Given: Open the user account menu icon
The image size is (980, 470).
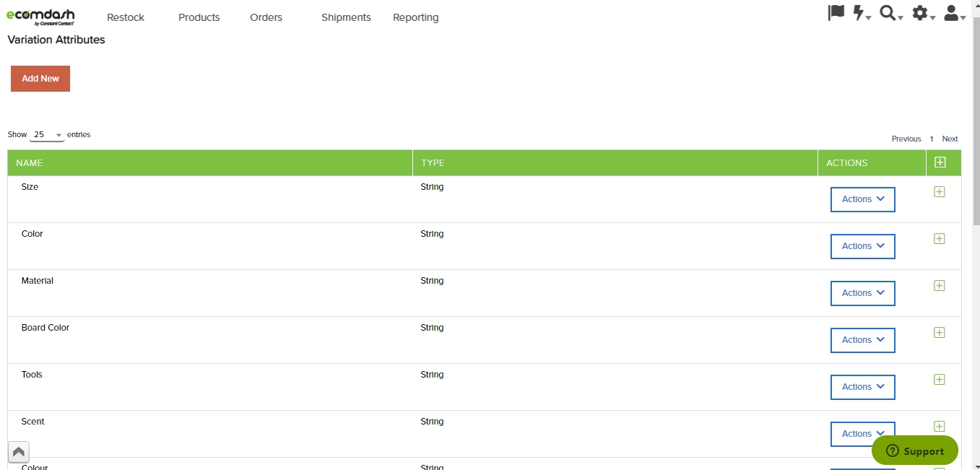Looking at the screenshot, I should pyautogui.click(x=953, y=13).
